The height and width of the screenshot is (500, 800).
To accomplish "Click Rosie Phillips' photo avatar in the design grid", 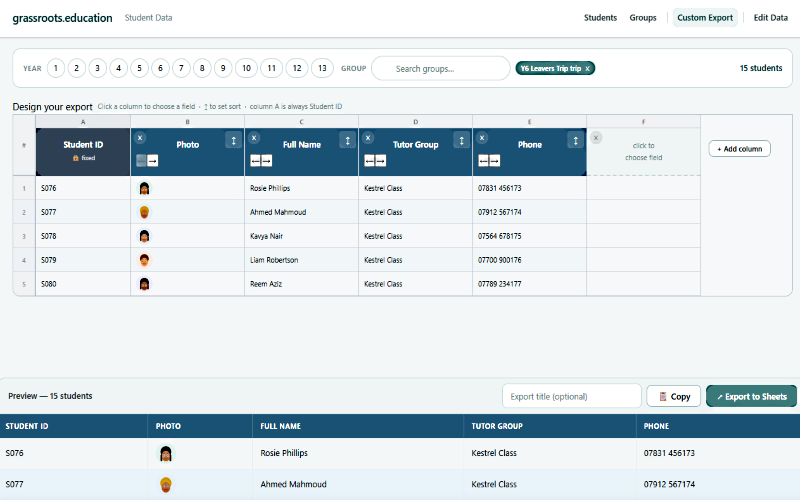I will [x=144, y=188].
